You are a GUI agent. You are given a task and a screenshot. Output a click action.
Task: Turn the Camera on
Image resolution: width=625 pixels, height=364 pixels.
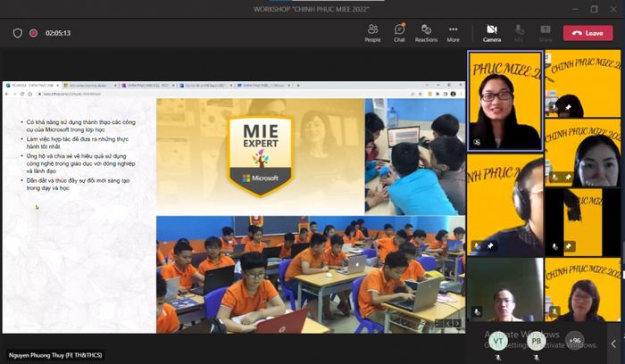click(x=492, y=33)
